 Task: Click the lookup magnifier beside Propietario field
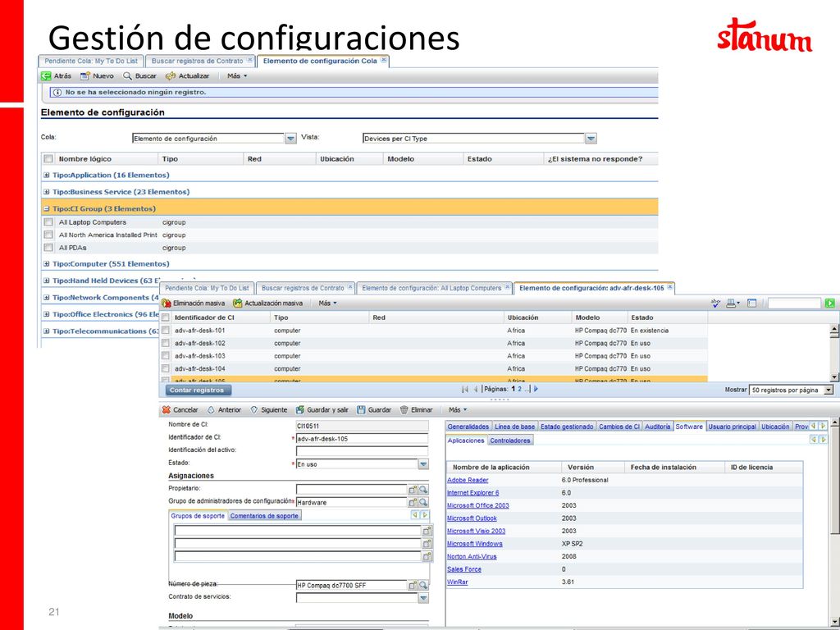tap(423, 490)
